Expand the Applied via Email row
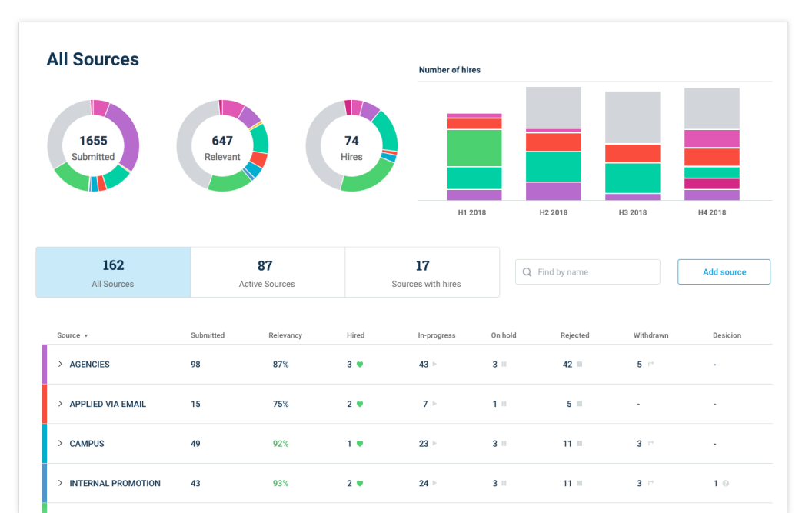The image size is (812, 513). (61, 404)
